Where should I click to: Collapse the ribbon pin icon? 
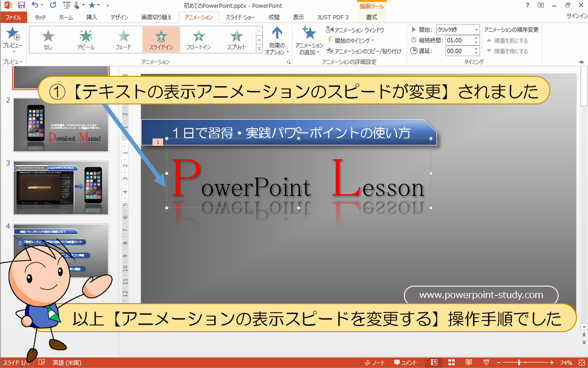click(x=582, y=62)
